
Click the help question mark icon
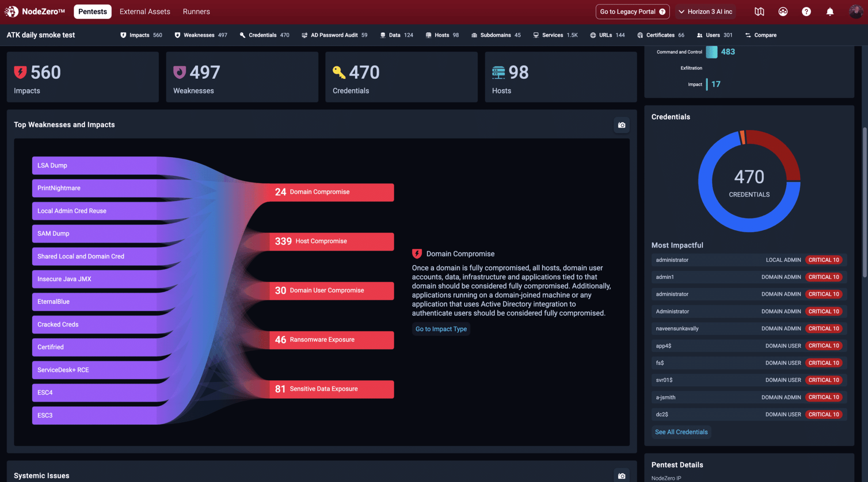tap(806, 12)
